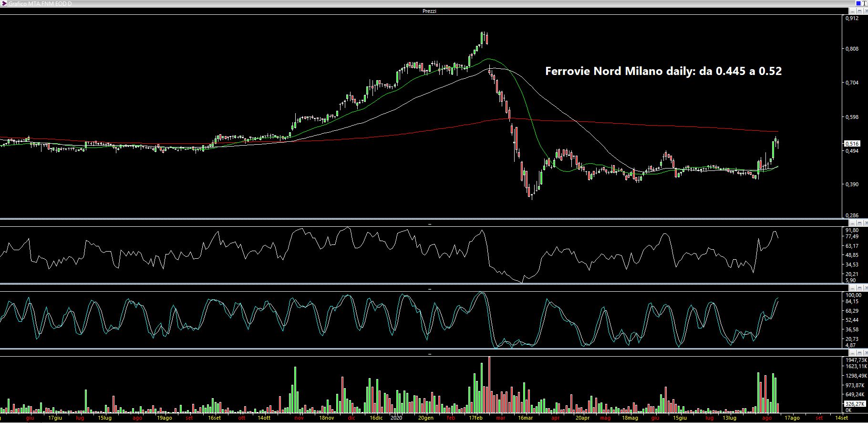
Task: Click the 0,390 price axis label
Action: (852, 184)
